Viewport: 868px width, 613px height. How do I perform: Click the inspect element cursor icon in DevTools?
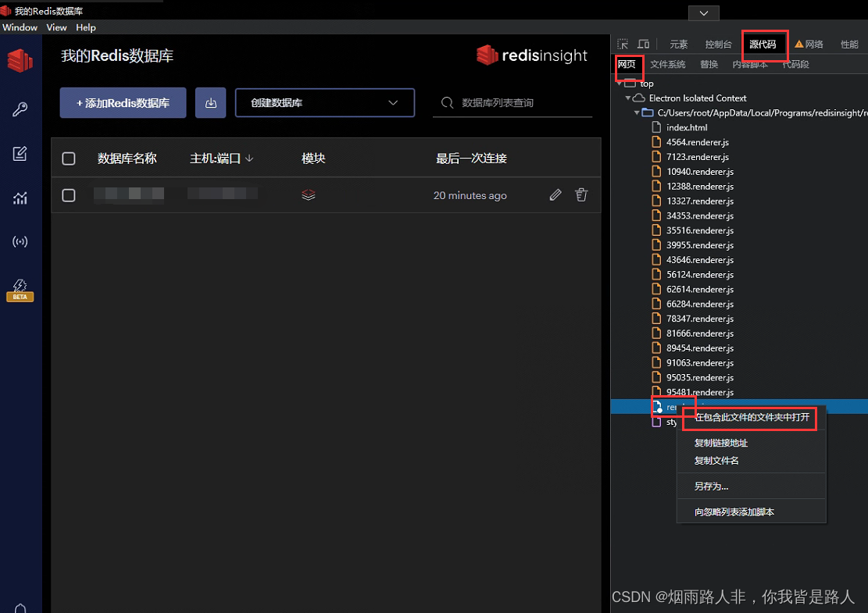point(623,45)
